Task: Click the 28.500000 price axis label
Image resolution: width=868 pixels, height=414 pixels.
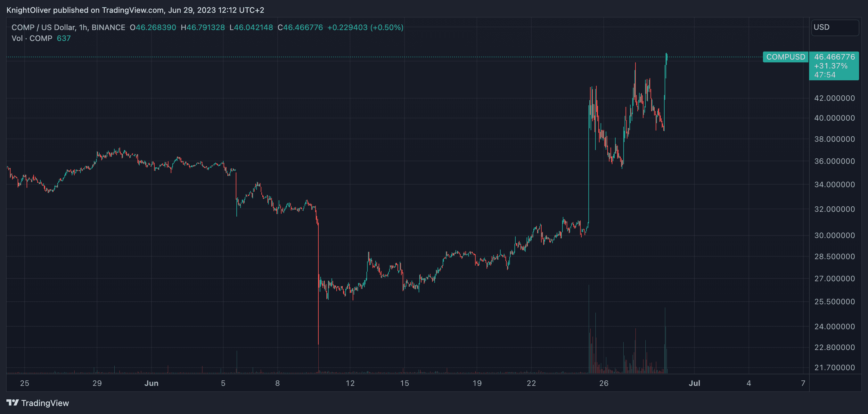Action: click(834, 257)
